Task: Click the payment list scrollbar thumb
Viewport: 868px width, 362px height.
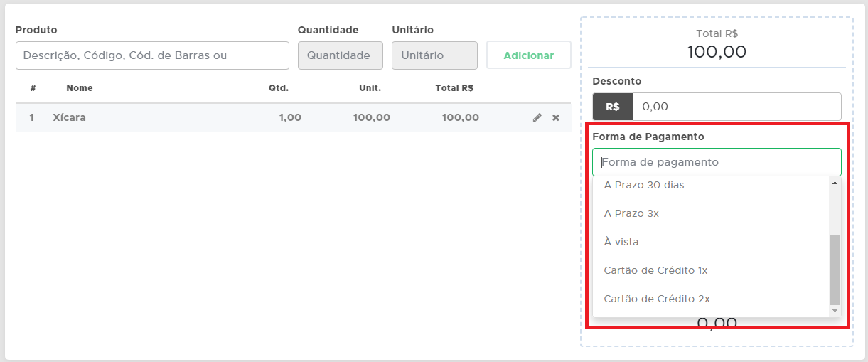Action: pos(835,269)
